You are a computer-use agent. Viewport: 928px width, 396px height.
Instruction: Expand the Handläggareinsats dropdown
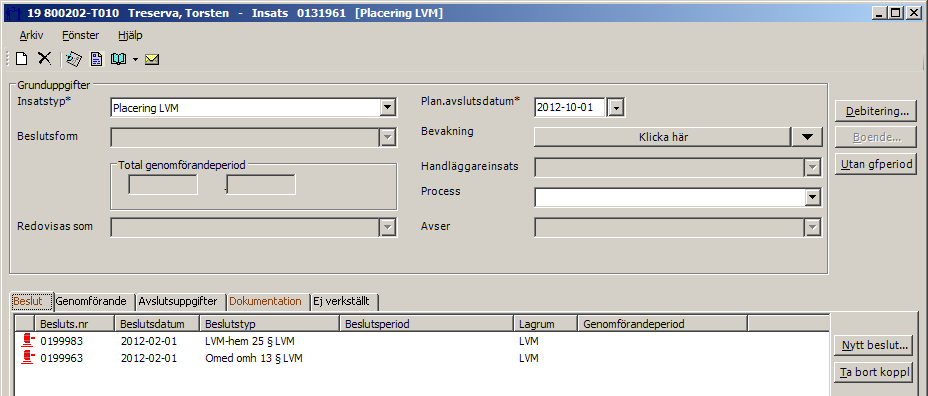(x=813, y=168)
